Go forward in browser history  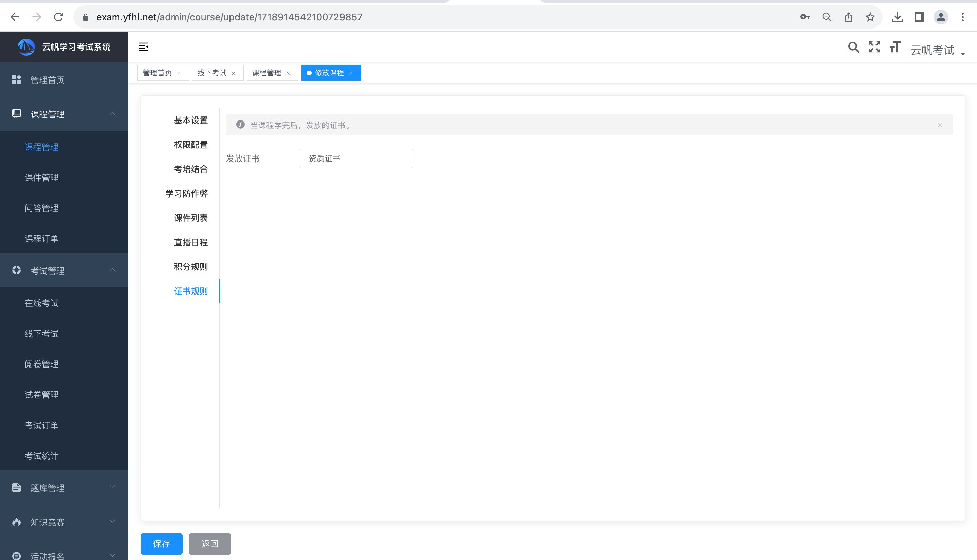coord(37,17)
